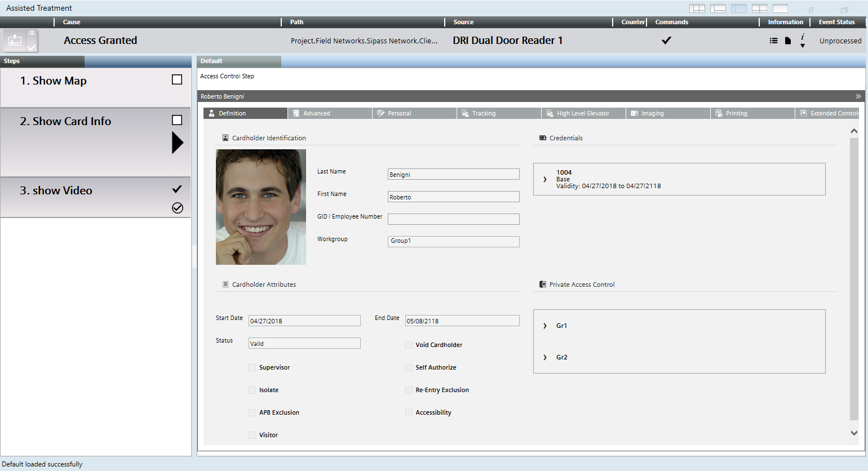Open the Imaging tab

pos(652,113)
